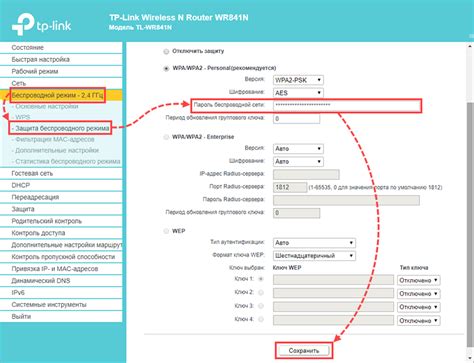Open Ключ 1 key type Отключено dropdown

click(418, 280)
